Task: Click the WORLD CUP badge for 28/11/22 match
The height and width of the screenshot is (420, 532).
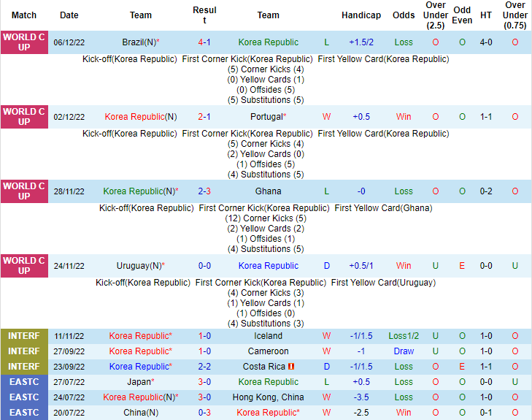Action: pos(24,191)
